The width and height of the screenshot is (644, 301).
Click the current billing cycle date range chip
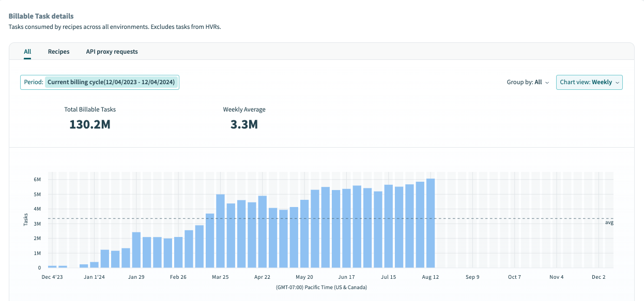point(112,83)
